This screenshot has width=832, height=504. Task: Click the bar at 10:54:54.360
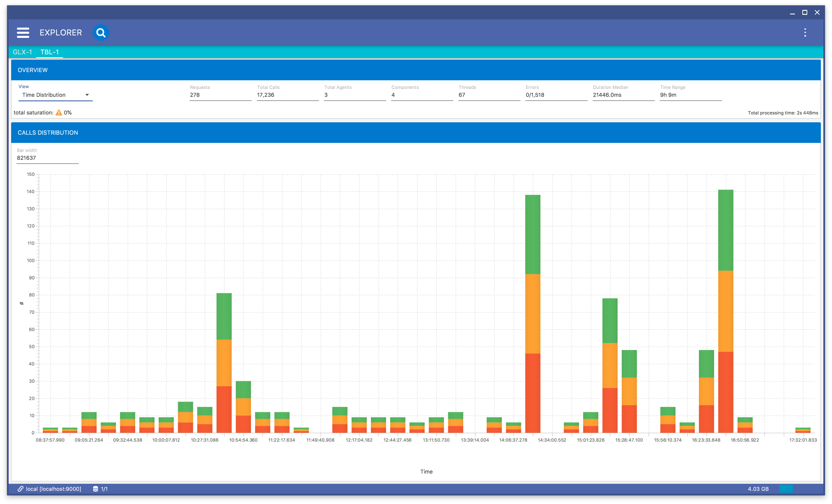(x=244, y=407)
